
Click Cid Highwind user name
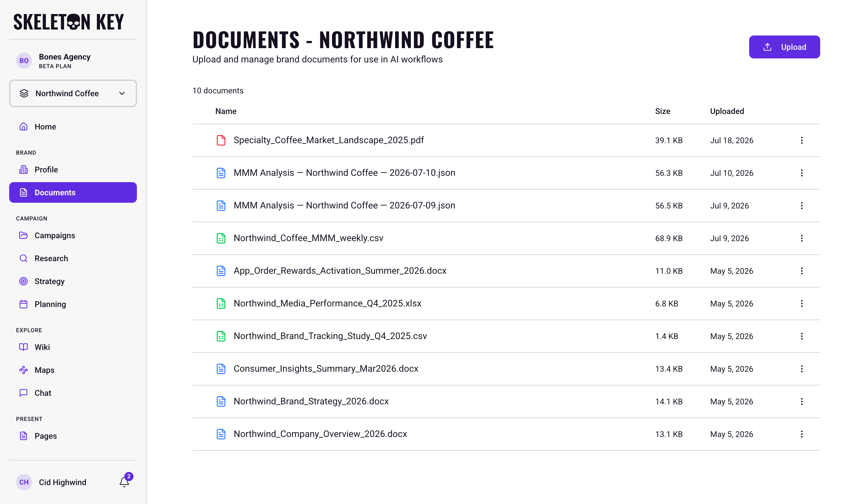click(62, 482)
